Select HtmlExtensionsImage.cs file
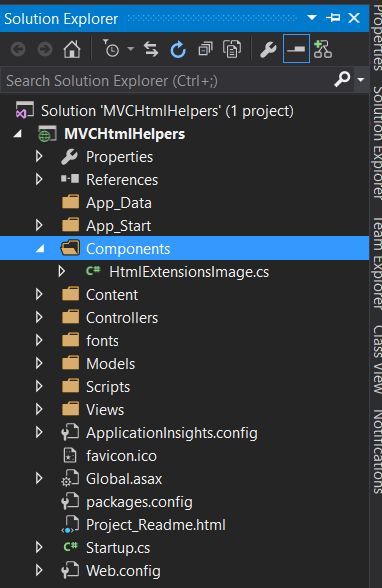The image size is (382, 588). coord(189,272)
